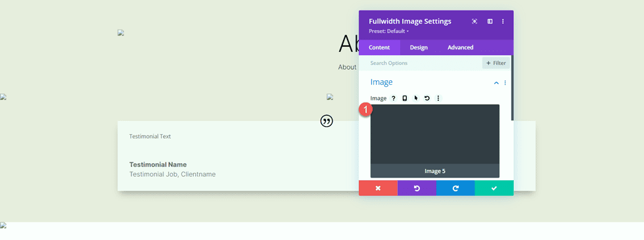
Task: Reset the Image field with undo icon
Action: click(x=427, y=98)
